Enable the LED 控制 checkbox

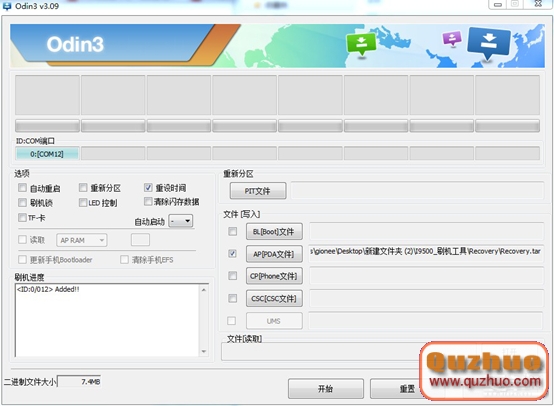[83, 202]
